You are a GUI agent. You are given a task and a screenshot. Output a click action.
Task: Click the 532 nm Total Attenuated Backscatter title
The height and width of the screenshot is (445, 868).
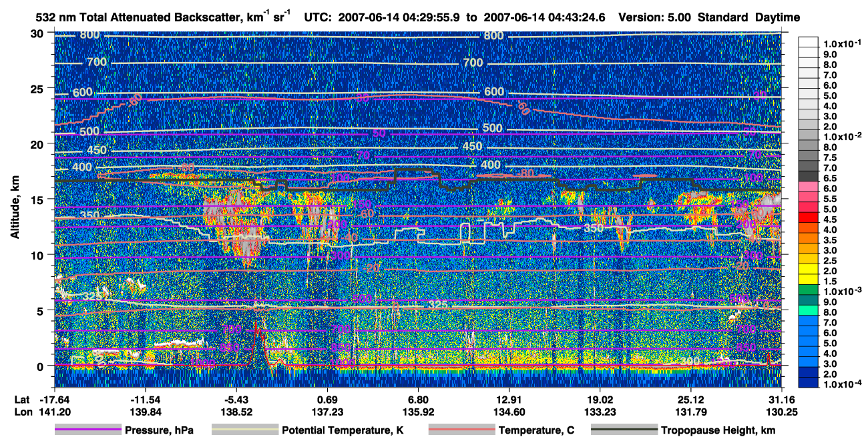(164, 16)
